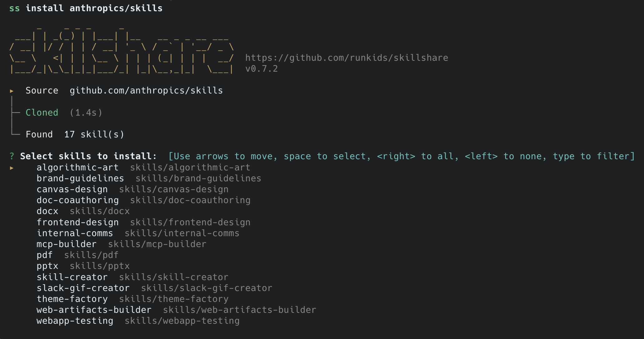Select the algorithmic-art skill entry
Screen dimensions: 644x339
point(77,167)
